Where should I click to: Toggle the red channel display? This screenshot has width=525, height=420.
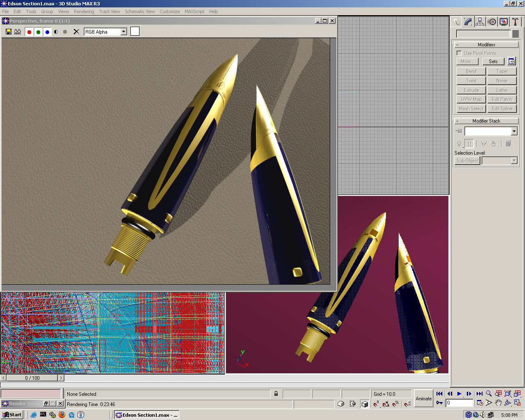pos(29,32)
